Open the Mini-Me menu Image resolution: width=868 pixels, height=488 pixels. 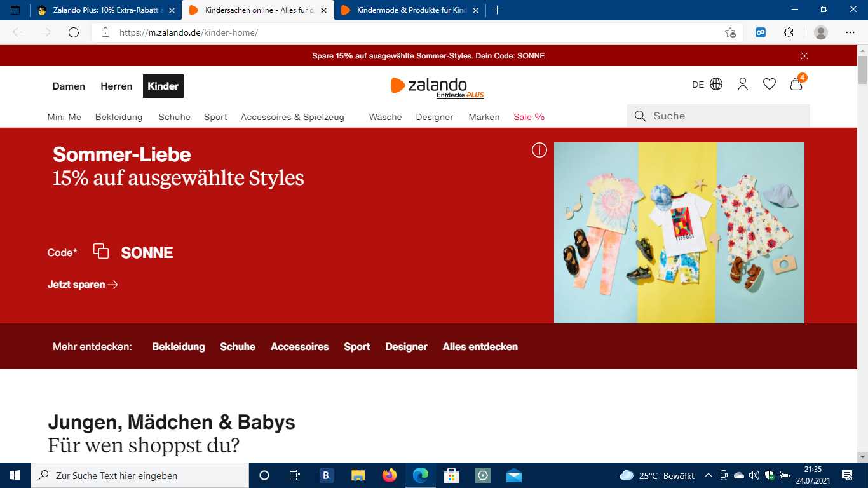tap(64, 117)
